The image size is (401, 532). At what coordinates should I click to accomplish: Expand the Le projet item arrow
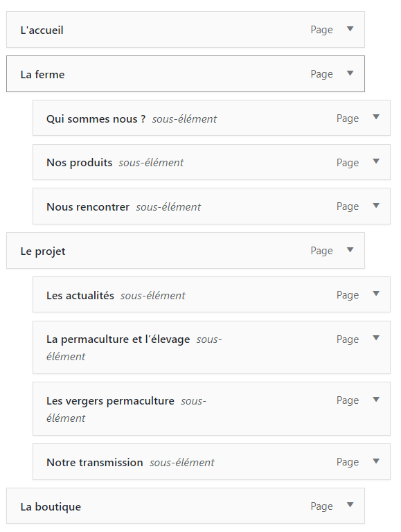coord(350,250)
